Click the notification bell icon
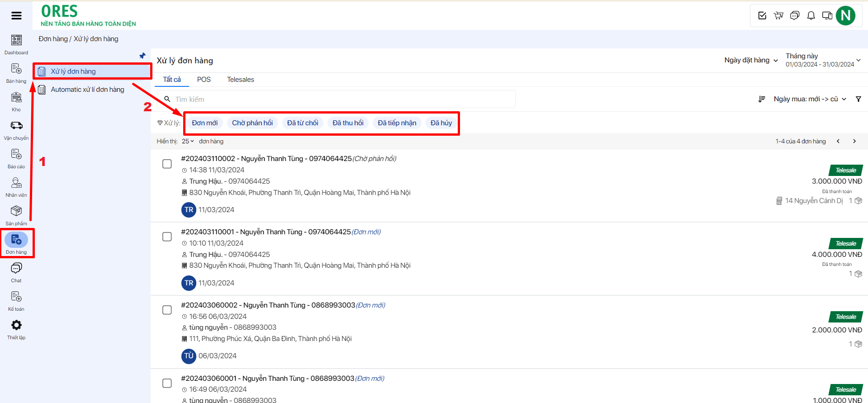The width and height of the screenshot is (868, 403). 811,16
